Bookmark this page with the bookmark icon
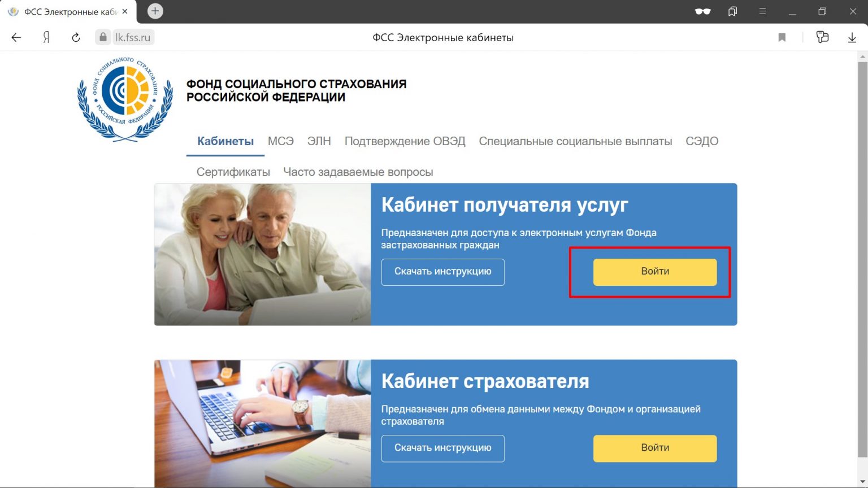 (782, 37)
